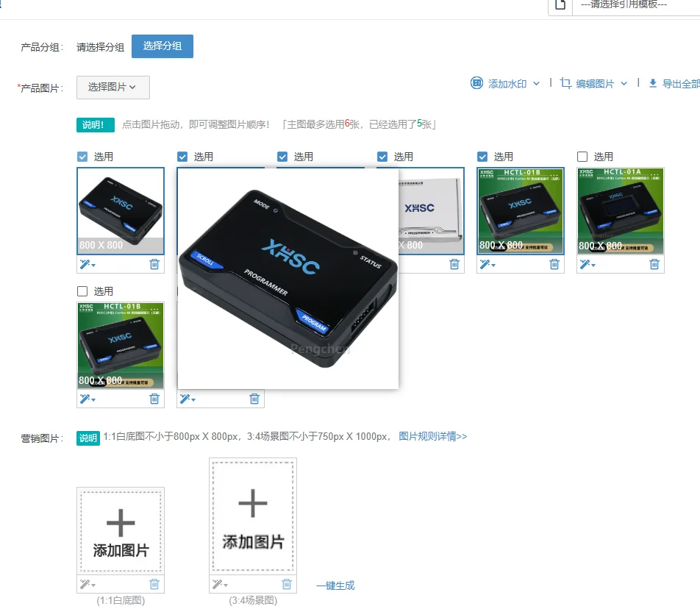The height and width of the screenshot is (609, 700).
Task: Select the HCTL-01A green thumbnail
Action: pos(621,211)
